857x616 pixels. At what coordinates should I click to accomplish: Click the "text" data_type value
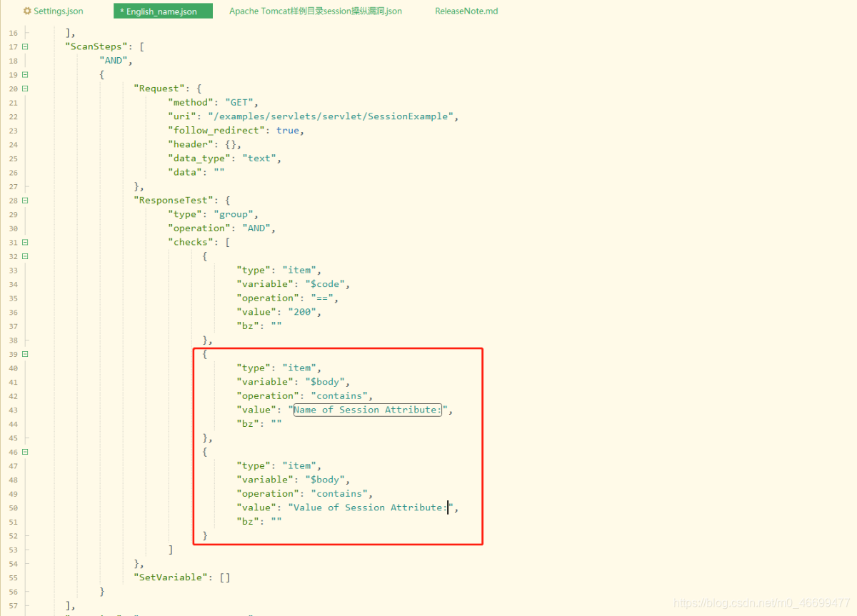click(259, 158)
